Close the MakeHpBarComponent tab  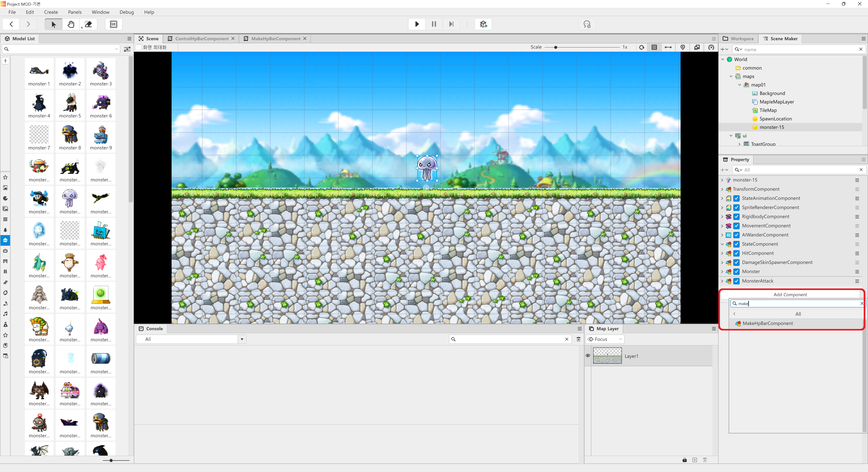305,39
